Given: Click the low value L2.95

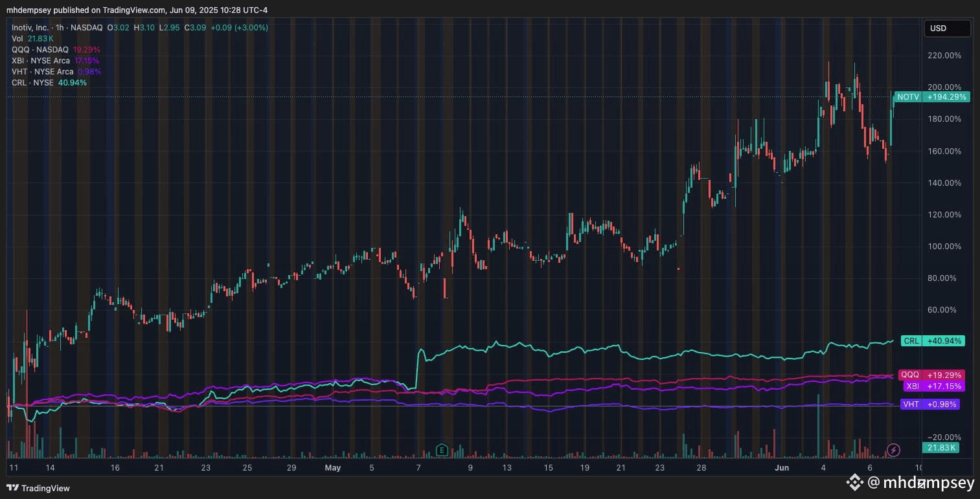Looking at the screenshot, I should pyautogui.click(x=171, y=28).
